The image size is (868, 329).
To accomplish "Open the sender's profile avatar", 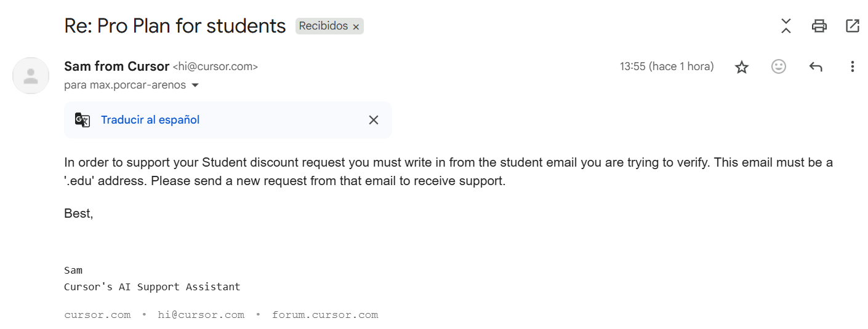I will (x=31, y=76).
